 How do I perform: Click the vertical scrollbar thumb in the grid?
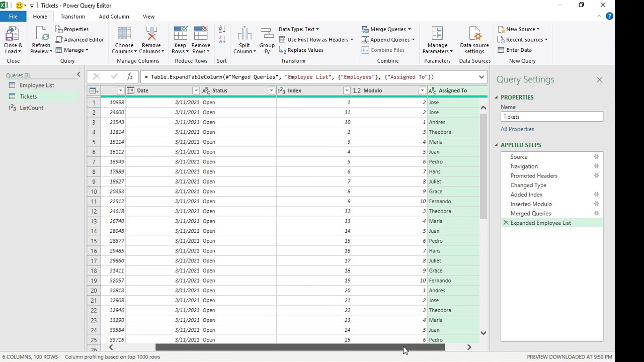click(x=483, y=166)
